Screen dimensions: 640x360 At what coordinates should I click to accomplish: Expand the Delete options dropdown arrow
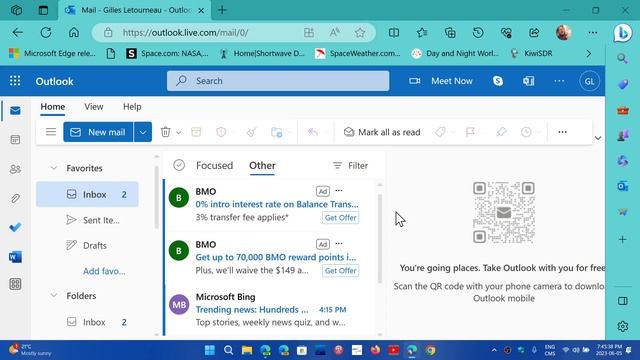point(179,132)
